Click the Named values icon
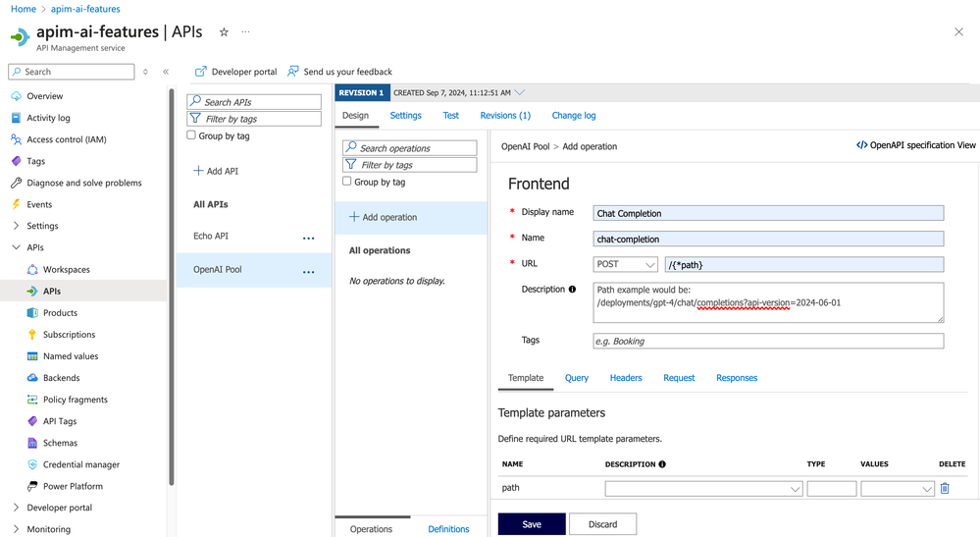The width and height of the screenshot is (980, 537). 32,356
